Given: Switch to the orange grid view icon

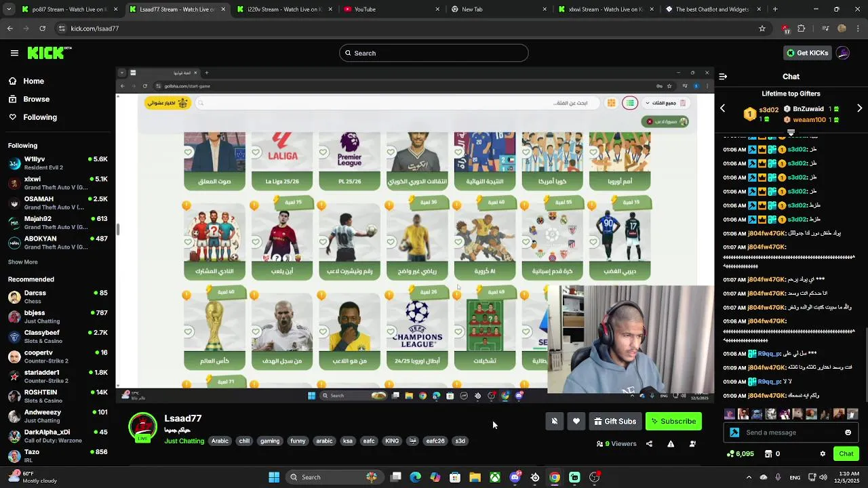Looking at the screenshot, I should coord(611,103).
